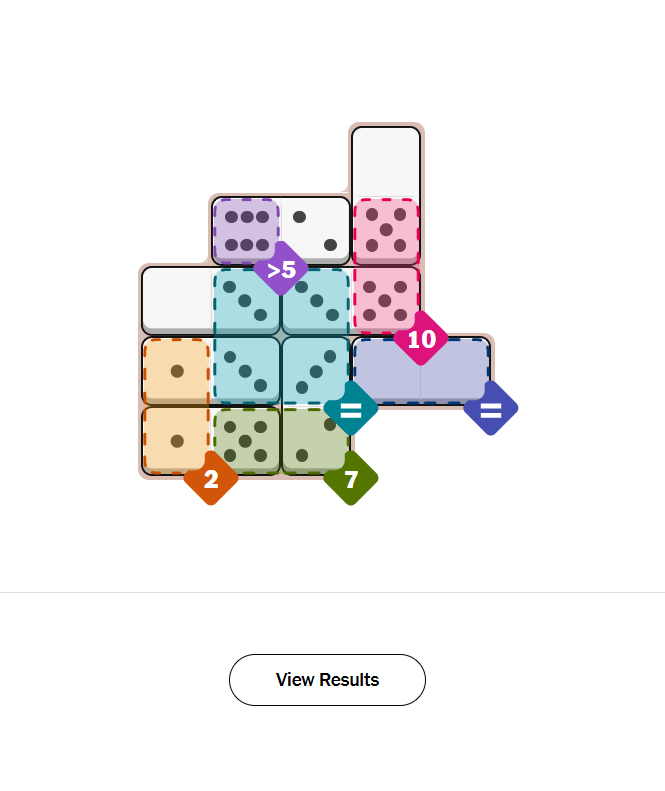The width and height of the screenshot is (665, 791).
Task: Click the orange 2 sum badge
Action: pyautogui.click(x=211, y=479)
